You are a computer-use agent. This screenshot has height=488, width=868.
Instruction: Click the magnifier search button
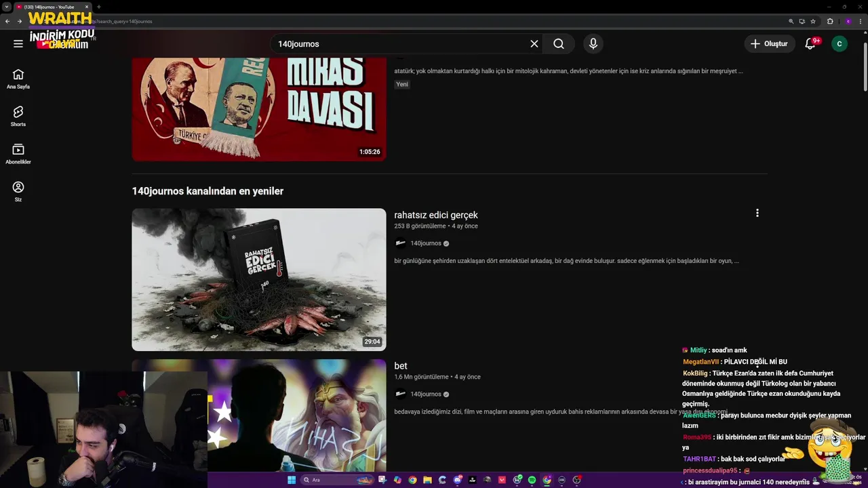559,43
